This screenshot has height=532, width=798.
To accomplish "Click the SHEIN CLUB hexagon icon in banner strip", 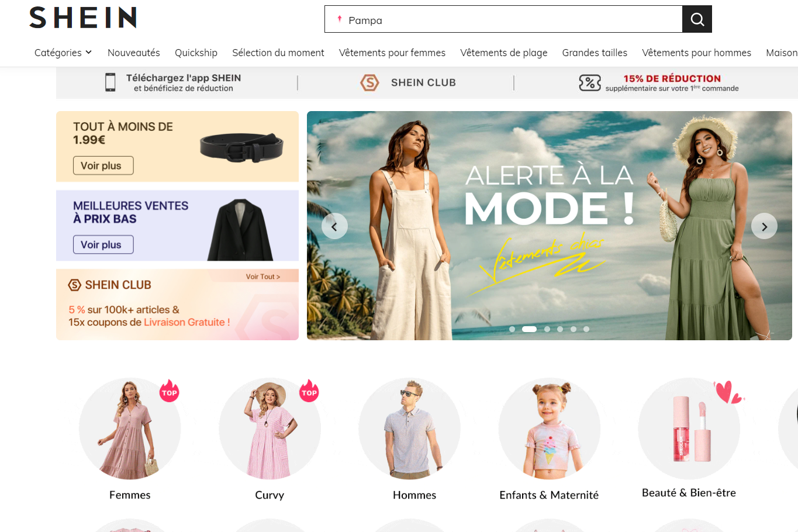I will [x=369, y=82].
